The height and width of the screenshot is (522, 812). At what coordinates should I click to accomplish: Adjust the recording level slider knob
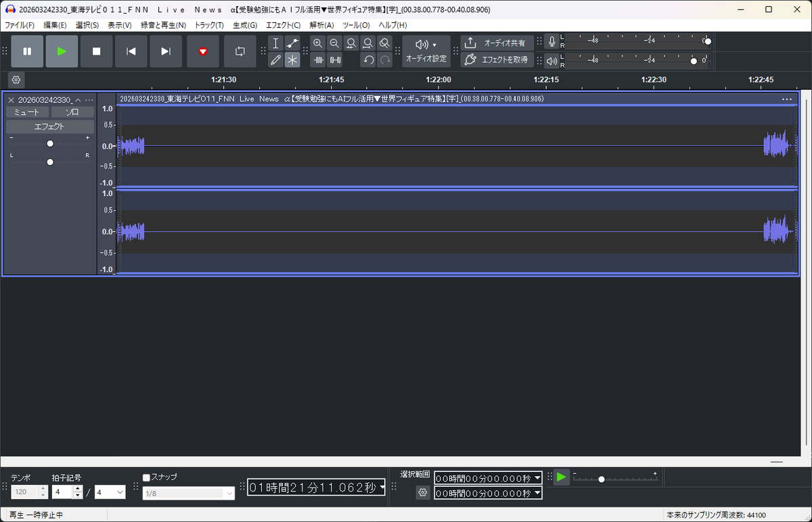(707, 41)
